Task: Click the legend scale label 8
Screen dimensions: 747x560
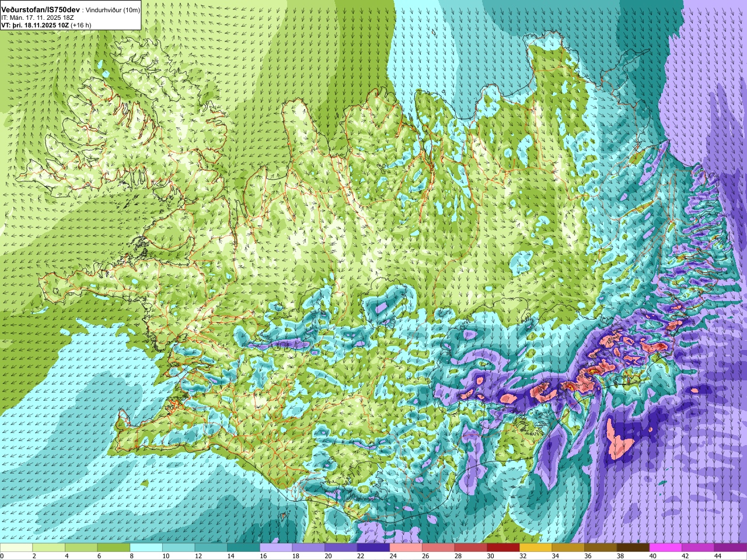Action: click(131, 556)
